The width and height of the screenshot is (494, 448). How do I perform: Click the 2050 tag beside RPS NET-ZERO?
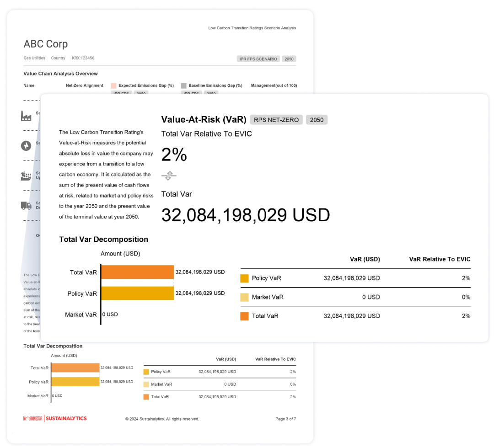317,120
